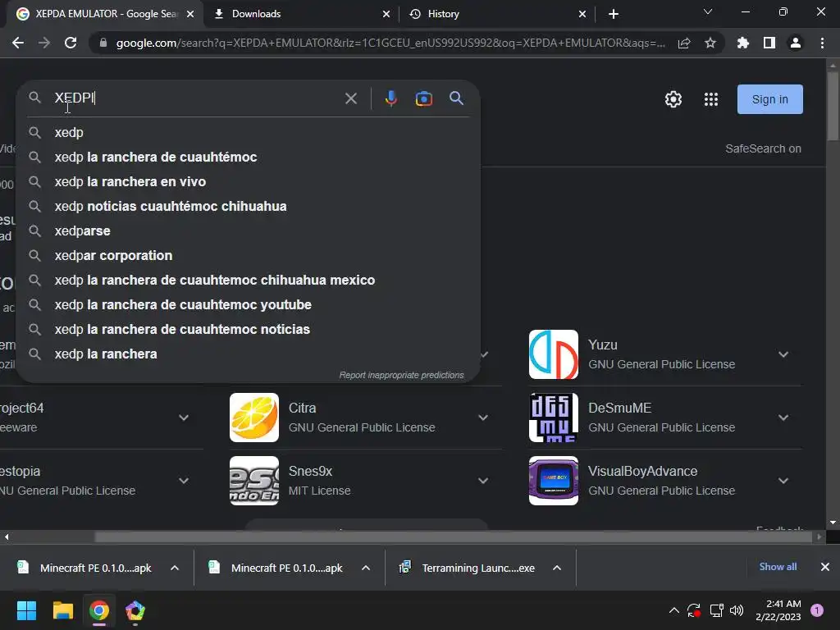Click the blue search magnifier button

point(456,98)
